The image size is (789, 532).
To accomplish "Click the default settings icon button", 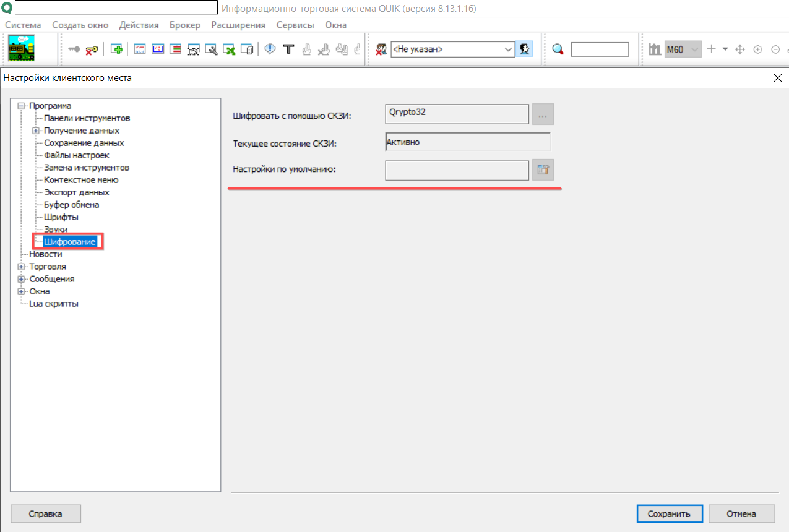I will tap(543, 169).
